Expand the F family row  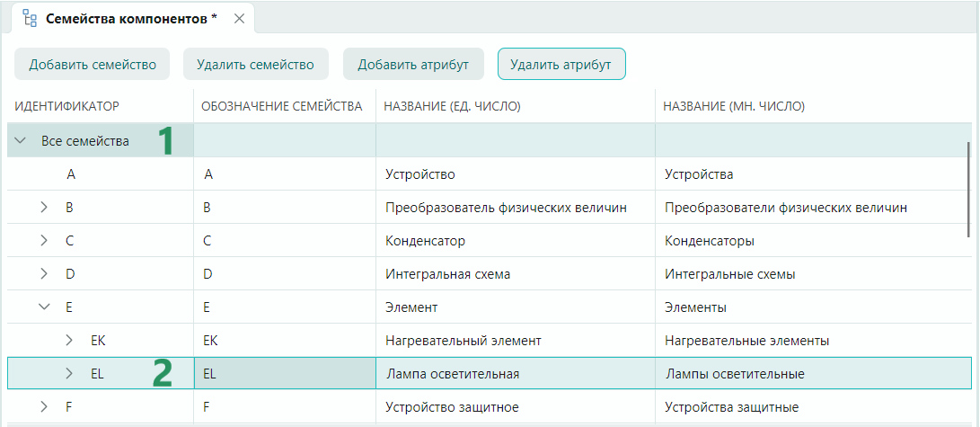coord(44,407)
